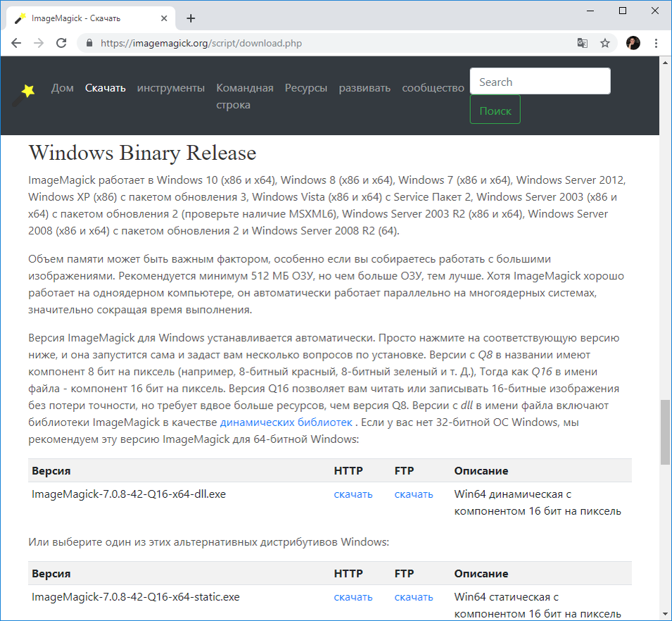Click the first table's Версия header
Viewport: 672px width, 621px height.
tap(51, 471)
